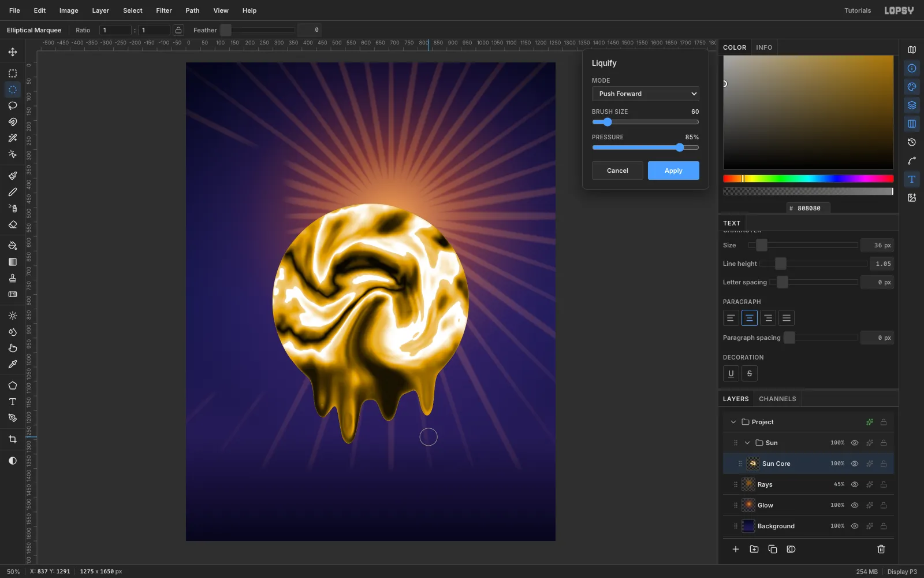Select the Pen path tool
The height and width of the screenshot is (578, 924).
click(13, 418)
